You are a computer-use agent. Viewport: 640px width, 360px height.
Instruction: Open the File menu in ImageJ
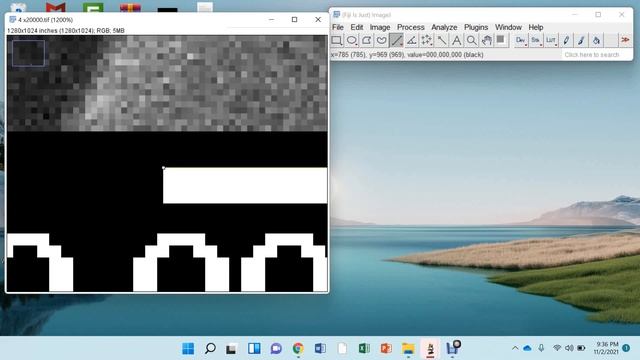(x=338, y=27)
